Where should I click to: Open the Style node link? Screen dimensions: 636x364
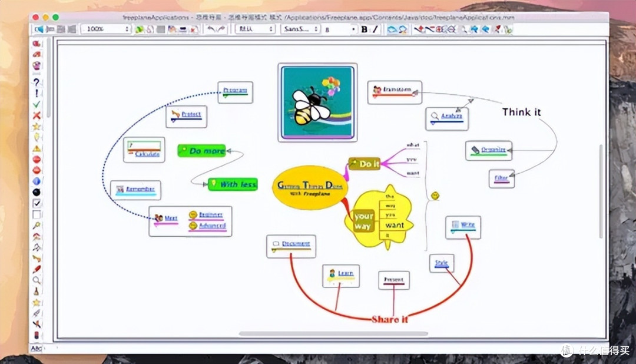441,263
